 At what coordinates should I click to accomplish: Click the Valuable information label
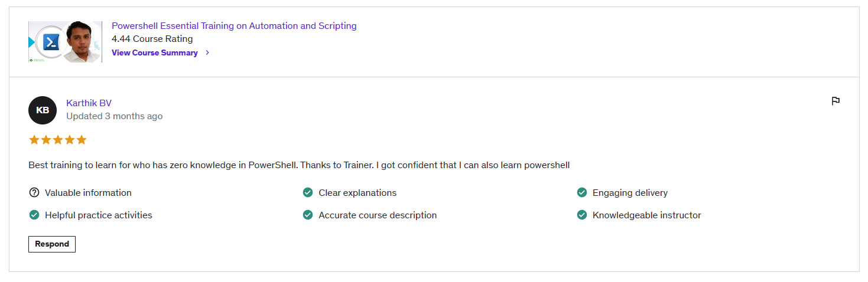pyautogui.click(x=88, y=193)
